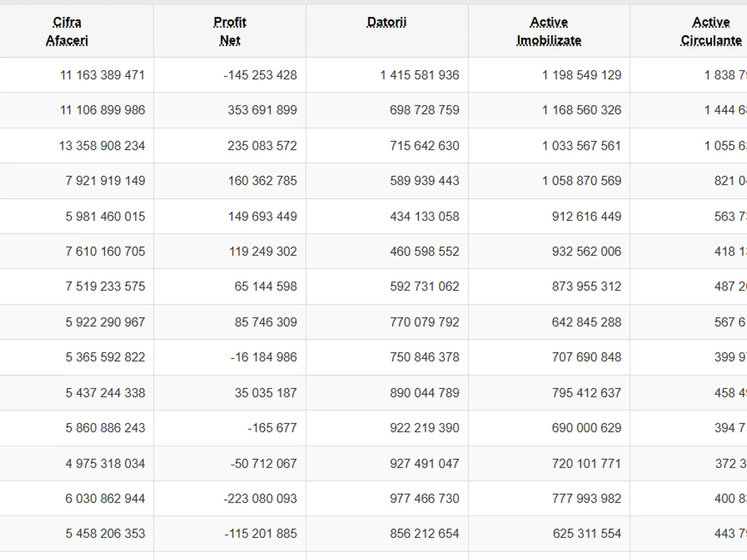Click the Cifra Afaceri column header
The width and height of the screenshot is (747, 560).
(67, 31)
